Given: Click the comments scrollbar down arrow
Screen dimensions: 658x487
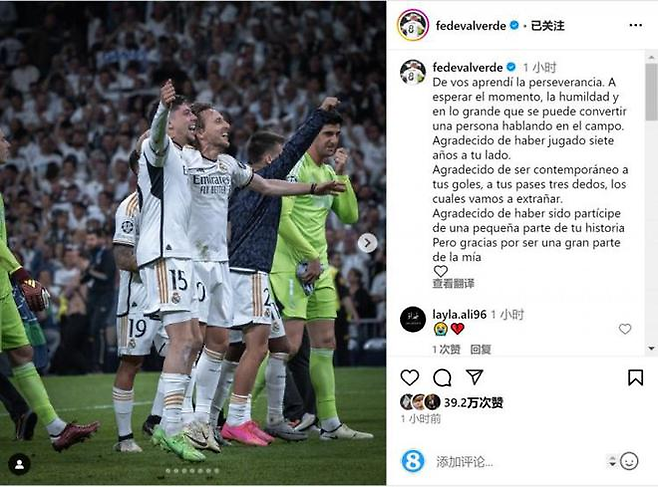Looking at the screenshot, I should 651,348.
